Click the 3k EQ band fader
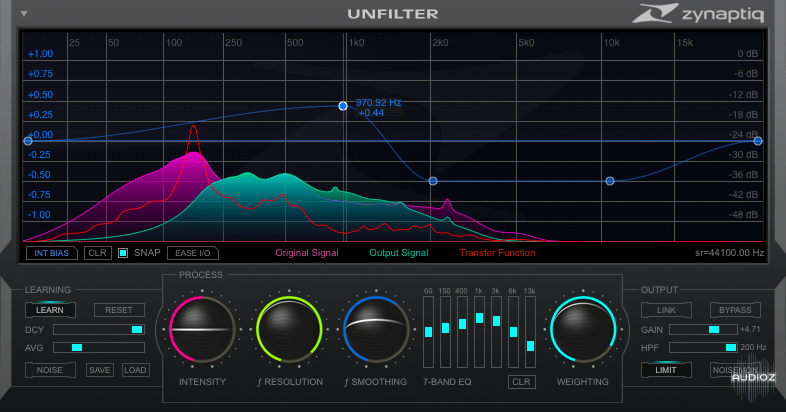This screenshot has width=786, height=412. tap(496, 332)
